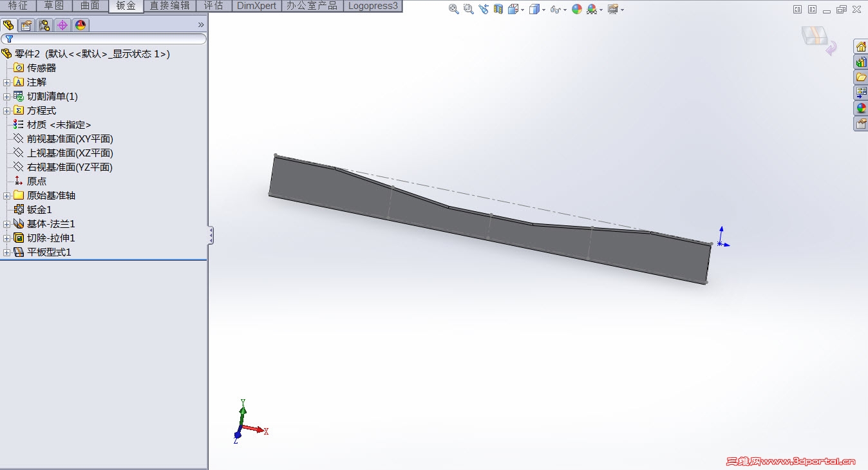
Task: Click the coordinate triad X axis
Action: [x=256, y=429]
